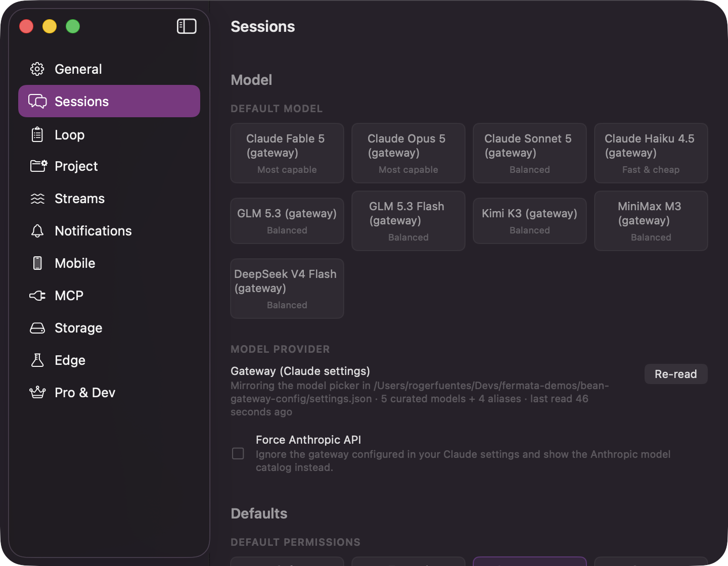728x566 pixels.
Task: Click the Mobile phone icon
Action: (37, 263)
